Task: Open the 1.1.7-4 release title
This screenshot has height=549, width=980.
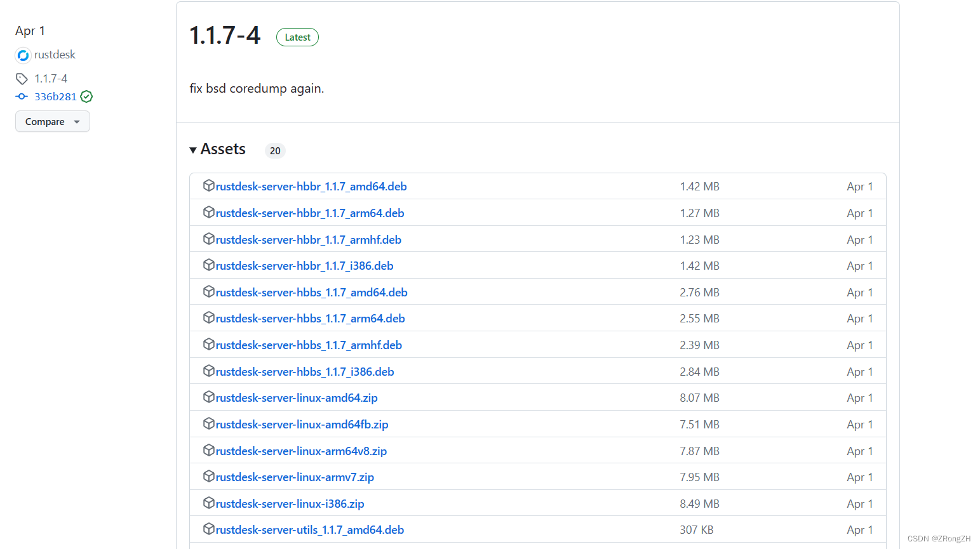Action: (x=225, y=36)
